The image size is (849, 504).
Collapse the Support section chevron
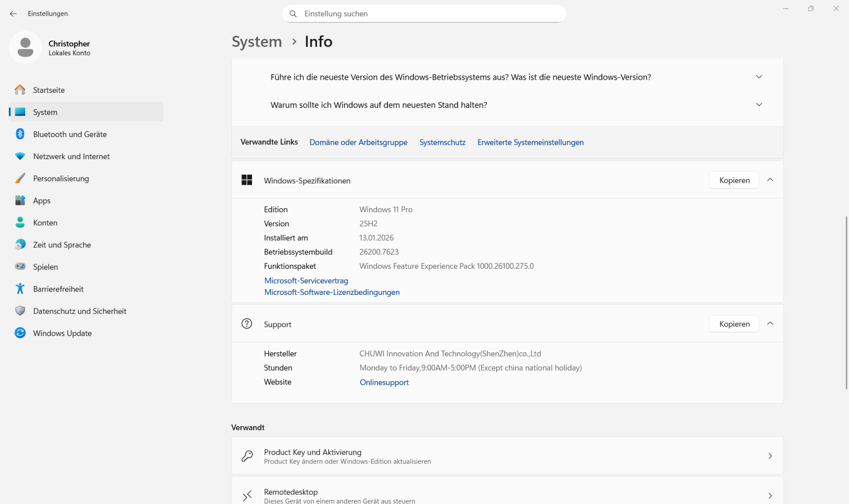(770, 324)
